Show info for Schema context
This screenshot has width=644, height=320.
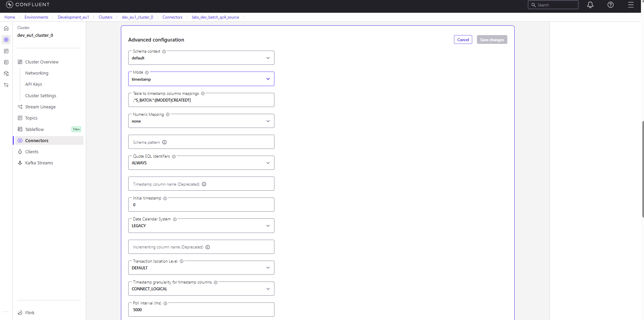164,52
